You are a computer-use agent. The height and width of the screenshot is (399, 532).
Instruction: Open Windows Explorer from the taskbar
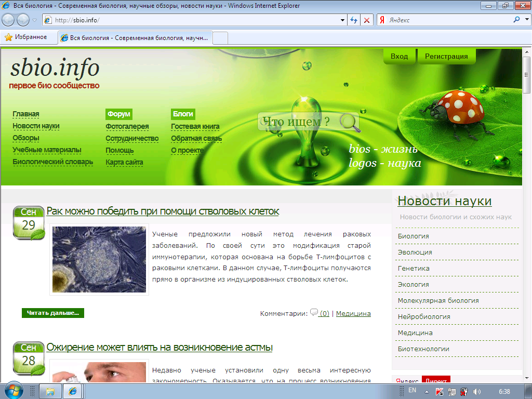[x=50, y=392]
